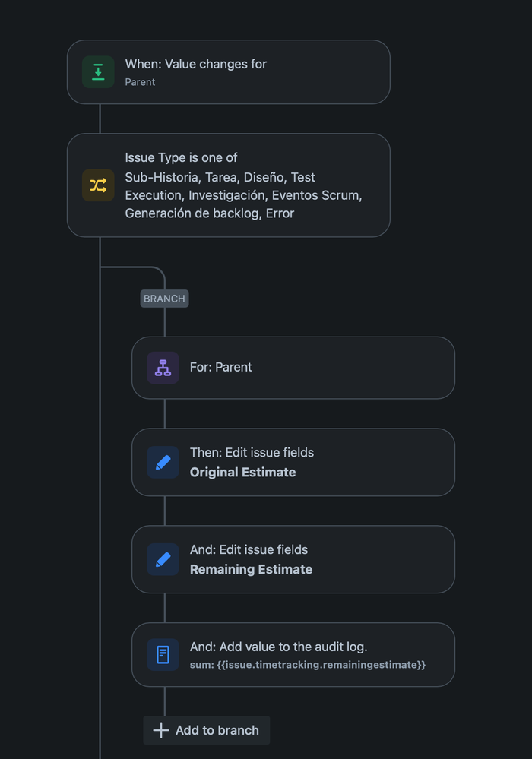Click the yellow shuffle condition icon

pos(98,185)
